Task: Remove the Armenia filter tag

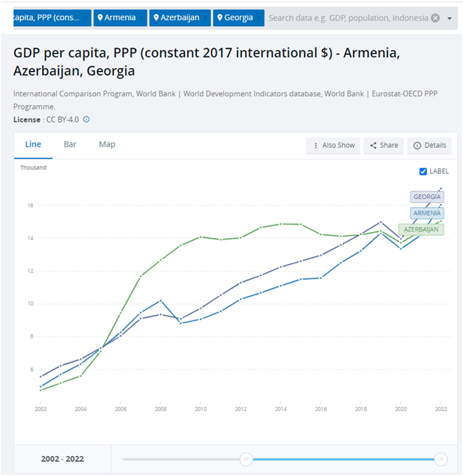Action: click(x=141, y=18)
